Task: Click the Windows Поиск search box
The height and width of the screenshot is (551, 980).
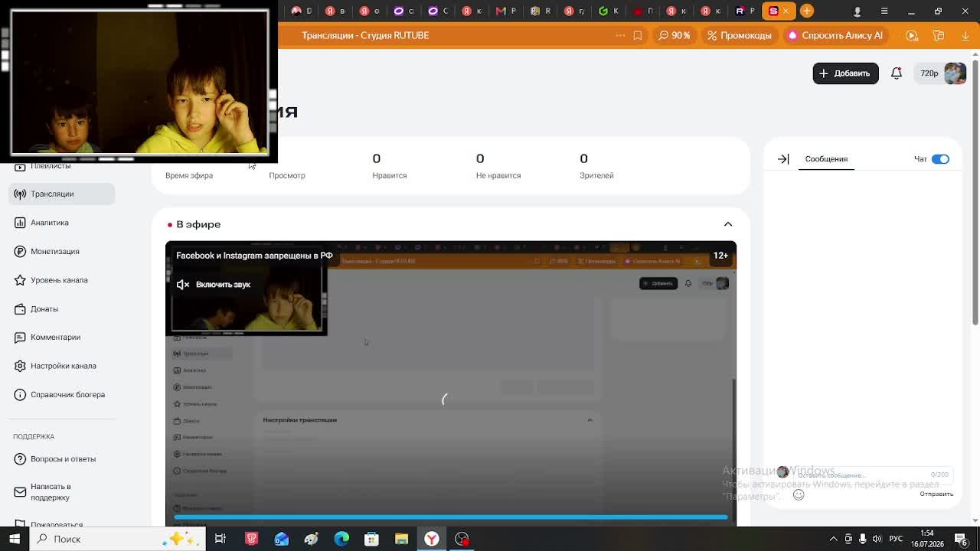Action: (x=116, y=539)
